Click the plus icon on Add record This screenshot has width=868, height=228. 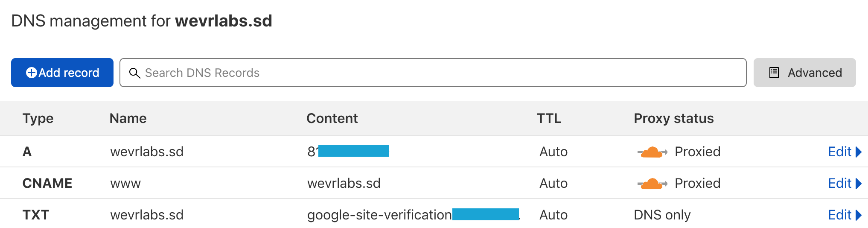click(x=32, y=73)
